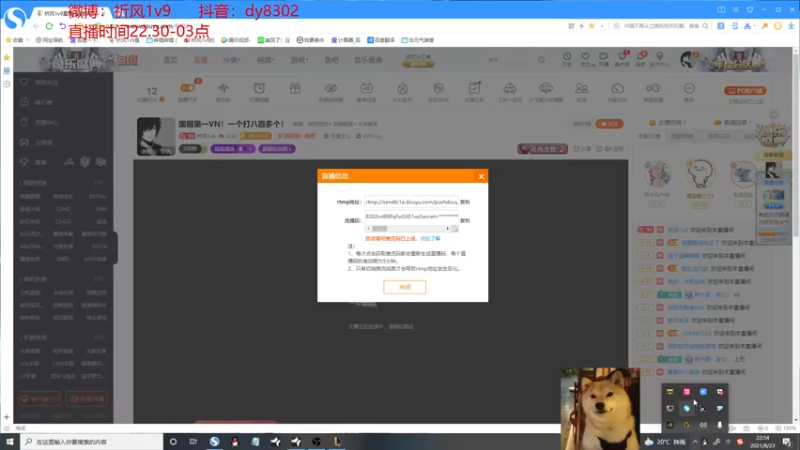Open the waveform audio tool icon
The height and width of the screenshot is (450, 800).
[223, 88]
